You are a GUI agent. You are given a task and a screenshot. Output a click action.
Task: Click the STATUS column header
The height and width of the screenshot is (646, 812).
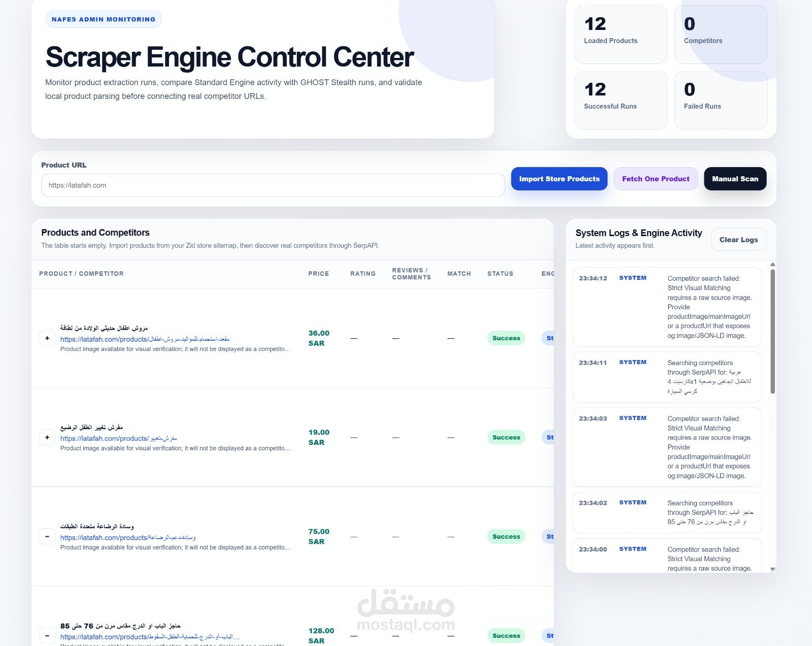(500, 274)
